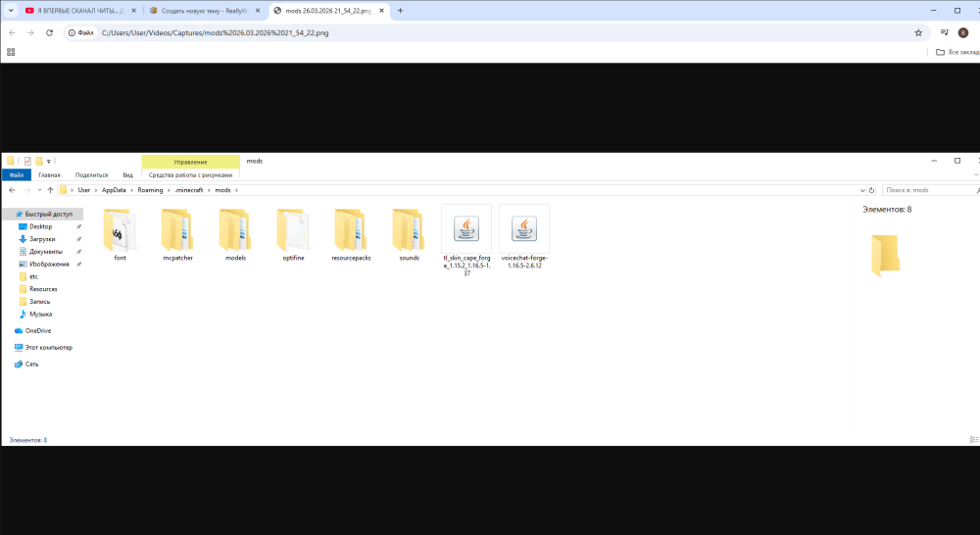Close the Создать новую тему tab

point(258,11)
